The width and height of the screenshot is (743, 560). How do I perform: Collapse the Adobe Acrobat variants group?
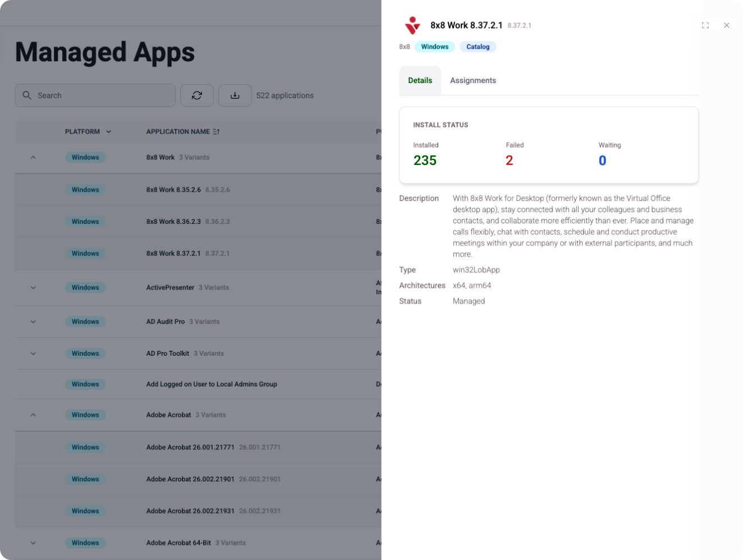click(33, 415)
